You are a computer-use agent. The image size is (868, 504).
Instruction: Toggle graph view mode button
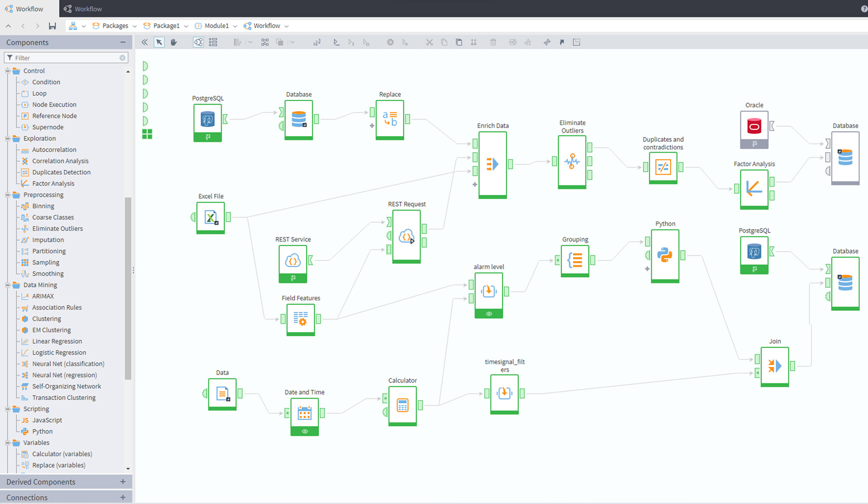198,42
